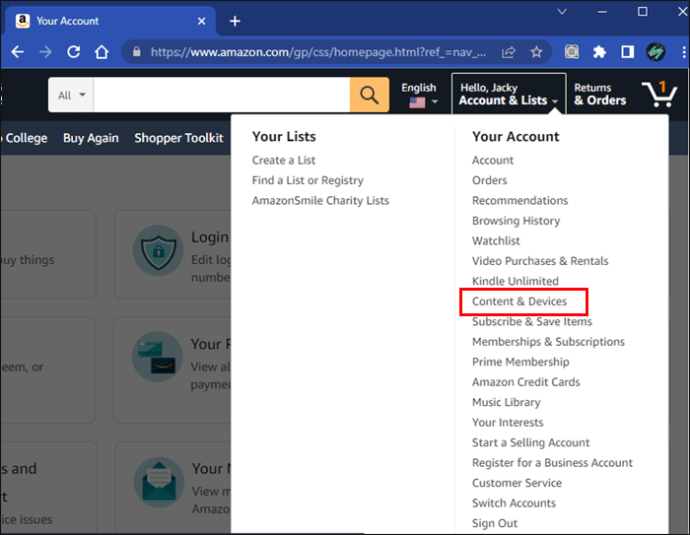Open Video Purchases & Rentals
The height and width of the screenshot is (535, 690).
point(540,261)
